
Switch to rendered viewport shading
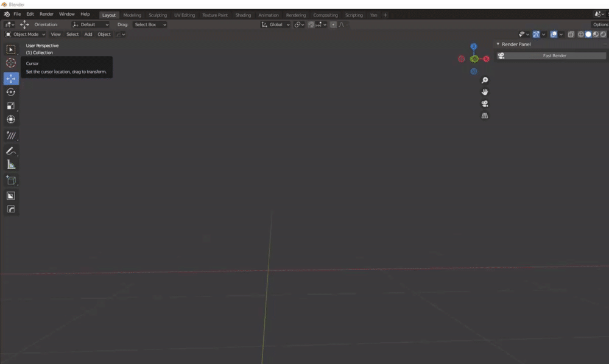point(603,35)
